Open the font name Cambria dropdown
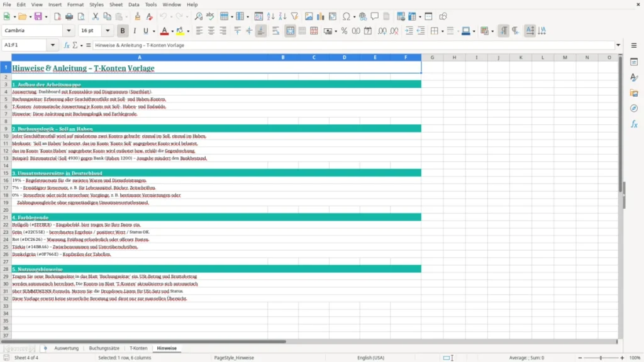The image size is (644, 362). [x=69, y=31]
